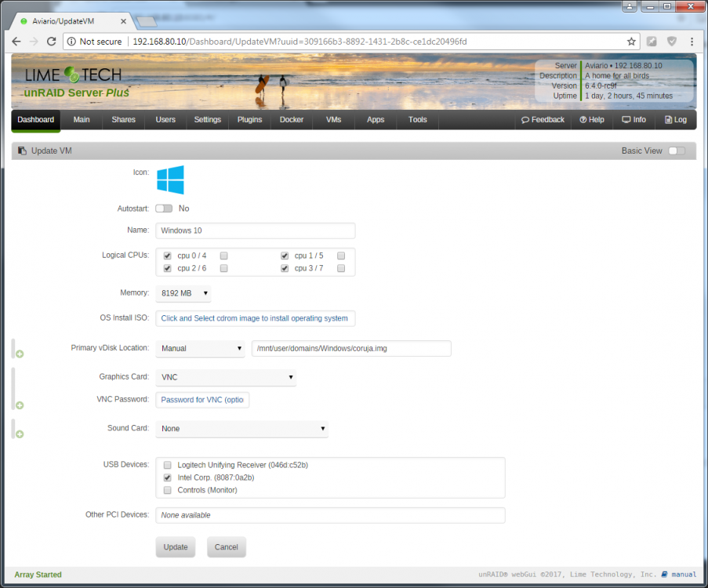This screenshot has width=708, height=588.
Task: Add another graphics card with green plus
Action: point(20,405)
